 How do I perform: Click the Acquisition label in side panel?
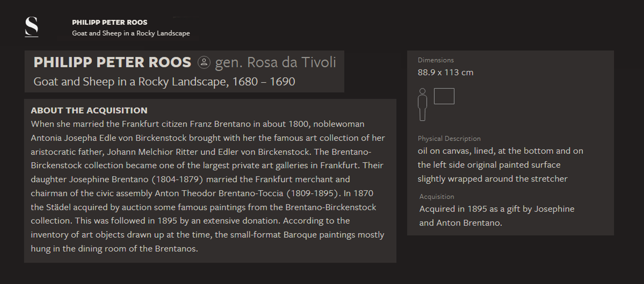[437, 197]
